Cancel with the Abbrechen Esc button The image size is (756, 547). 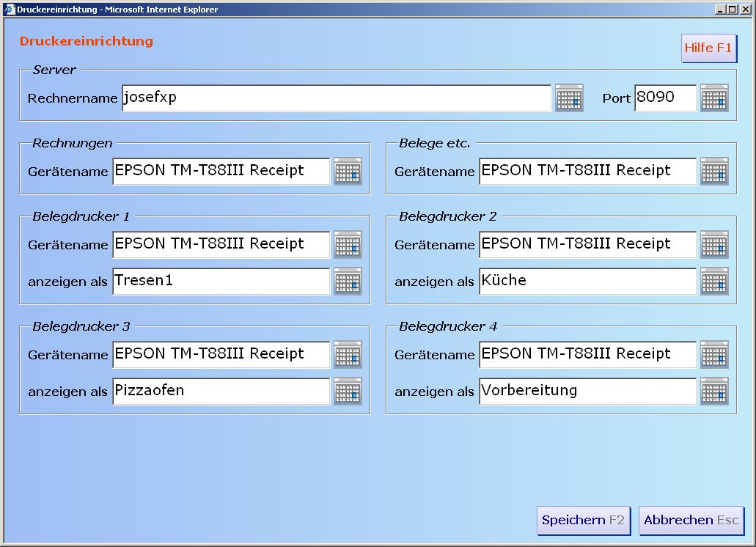[691, 521]
